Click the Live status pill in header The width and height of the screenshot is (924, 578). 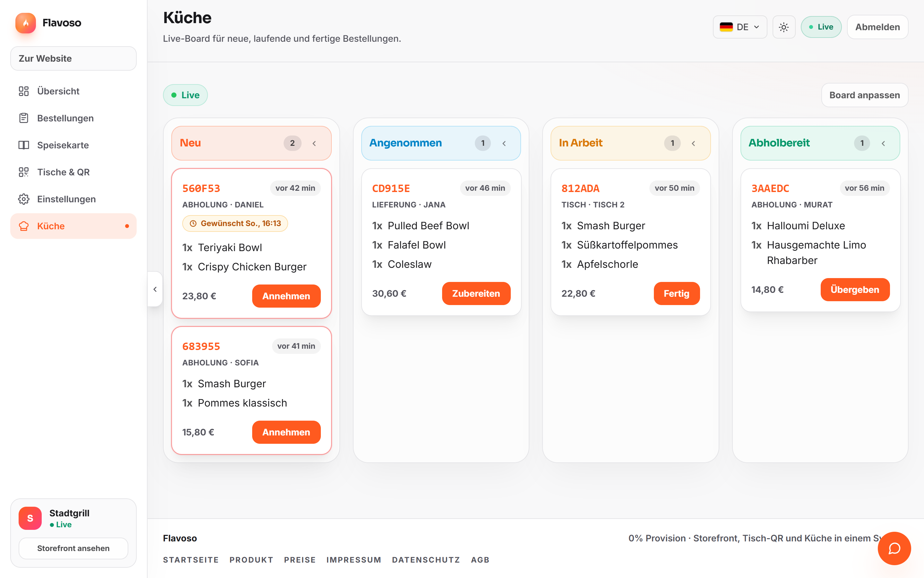point(821,27)
